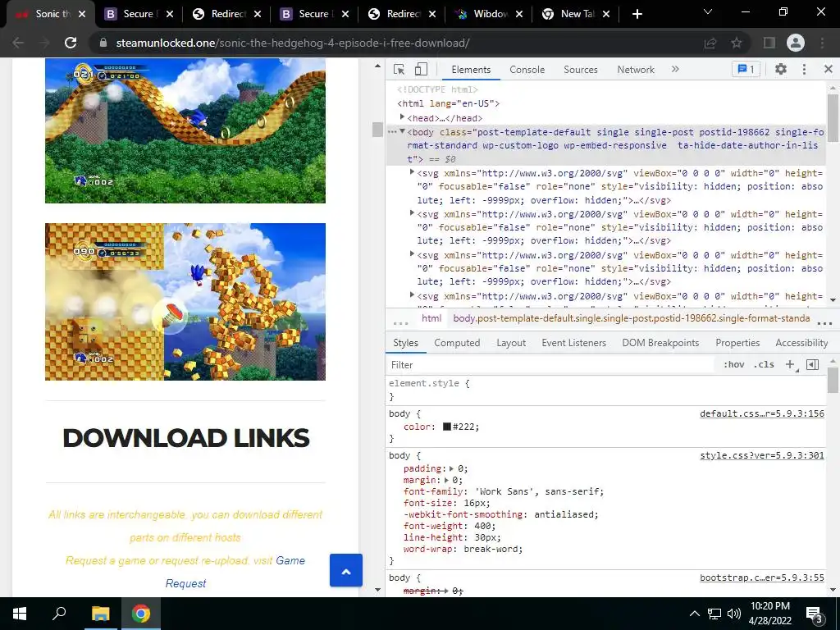Open the tab search dropdown chevron
Viewport: 840px width, 630px height.
[x=708, y=11]
